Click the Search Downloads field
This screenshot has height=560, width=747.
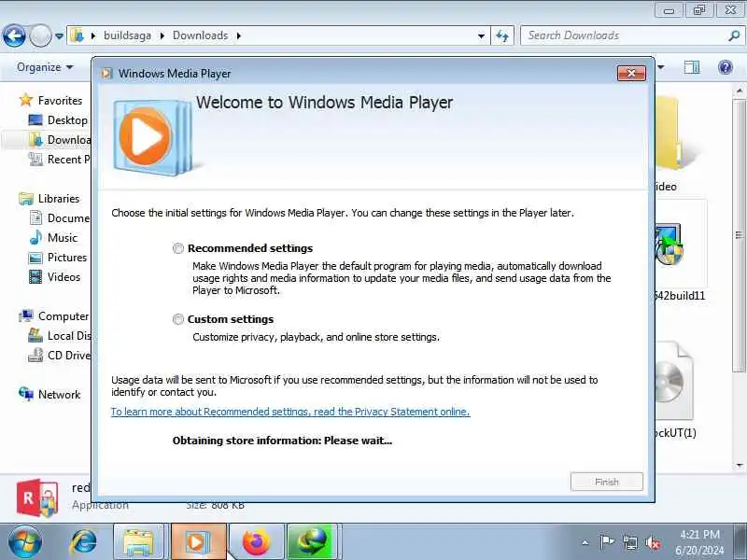point(624,35)
